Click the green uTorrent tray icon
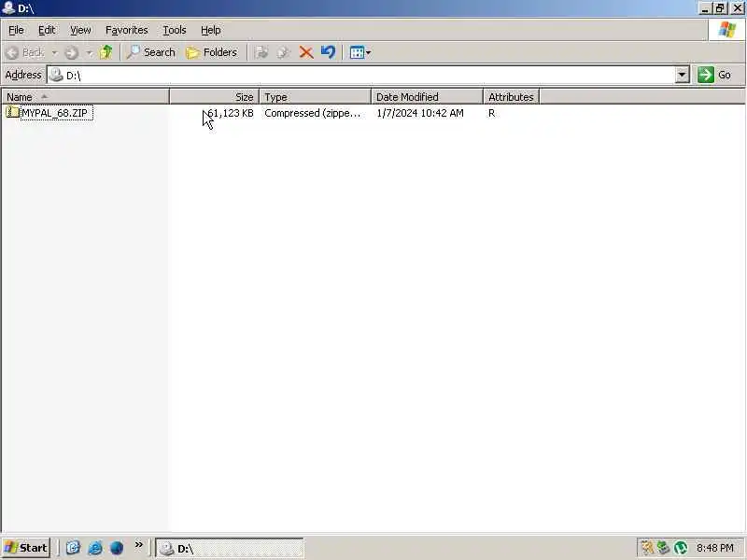Image resolution: width=747 pixels, height=560 pixels. [x=681, y=548]
